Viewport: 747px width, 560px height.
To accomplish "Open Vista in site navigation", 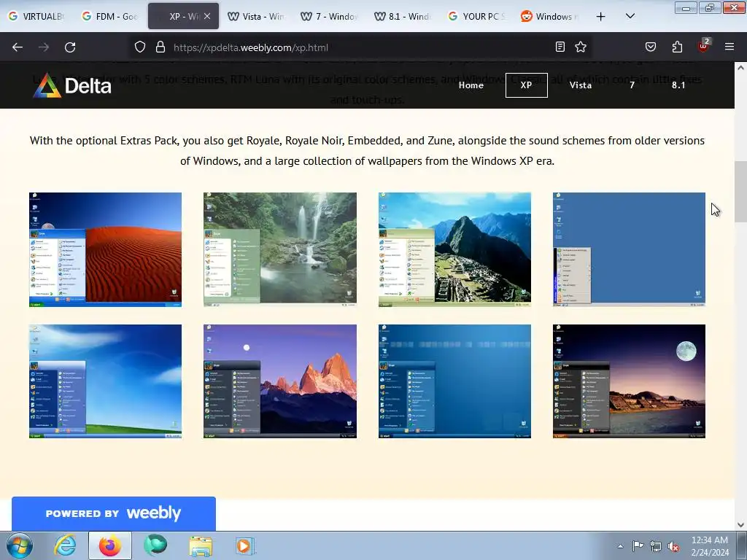I will [x=580, y=85].
